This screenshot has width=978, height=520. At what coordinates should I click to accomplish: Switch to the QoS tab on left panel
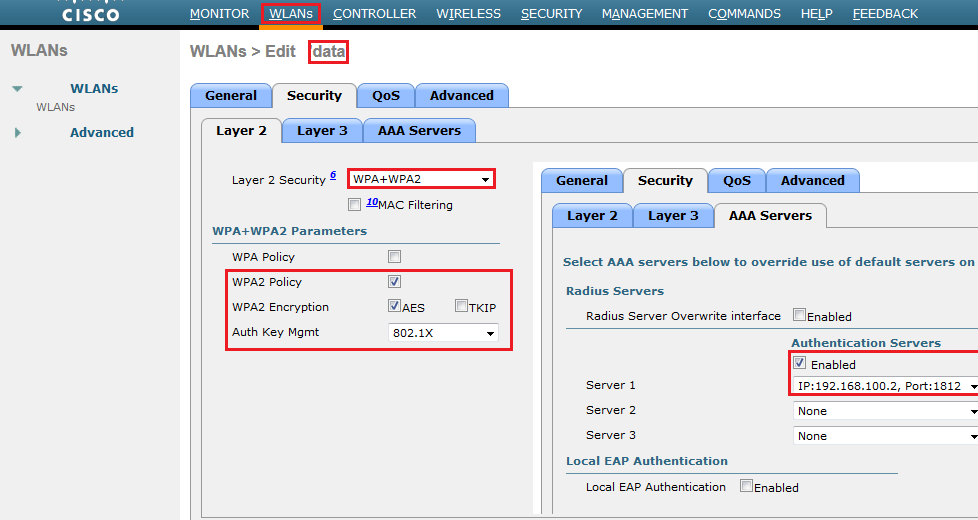click(x=386, y=96)
